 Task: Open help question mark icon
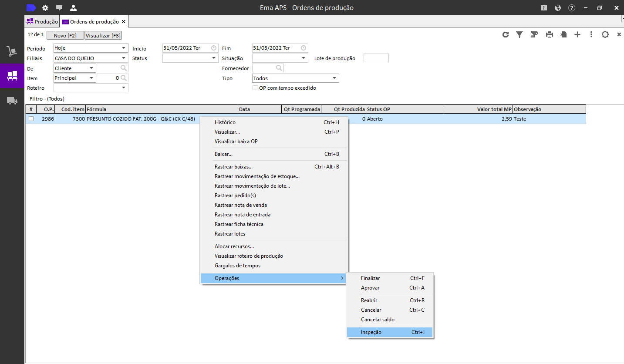pyautogui.click(x=572, y=8)
